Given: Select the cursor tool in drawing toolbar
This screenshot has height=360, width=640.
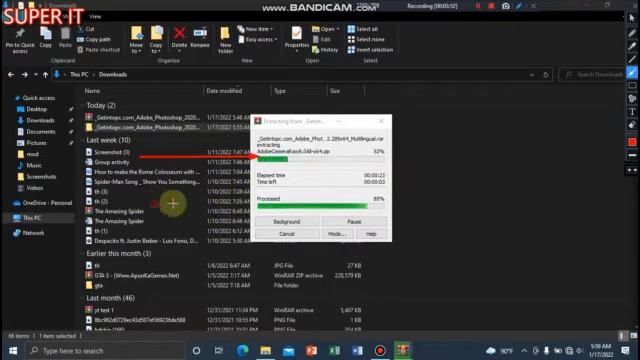Looking at the screenshot, I should (x=632, y=18).
